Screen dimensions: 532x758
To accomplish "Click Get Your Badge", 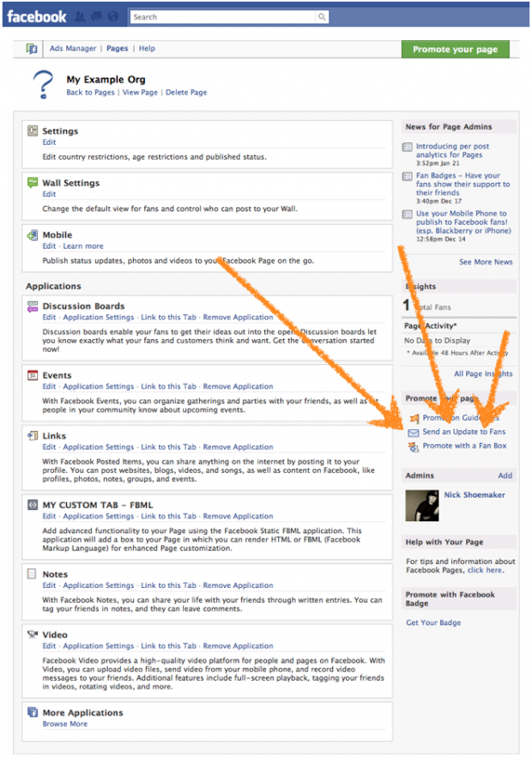I will [433, 622].
